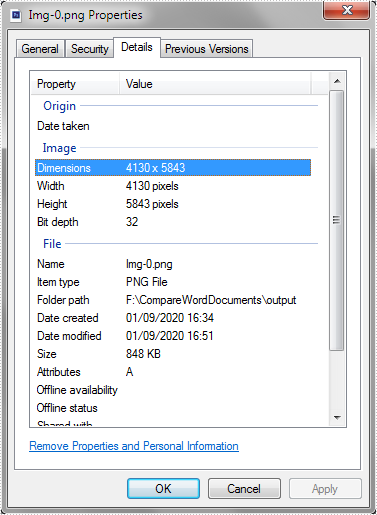Image resolution: width=377 pixels, height=515 pixels.
Task: Click the OK button
Action: [163, 489]
